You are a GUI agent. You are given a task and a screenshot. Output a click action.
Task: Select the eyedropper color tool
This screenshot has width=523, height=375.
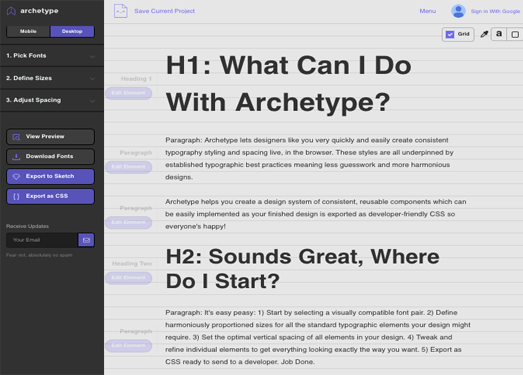tap(484, 34)
